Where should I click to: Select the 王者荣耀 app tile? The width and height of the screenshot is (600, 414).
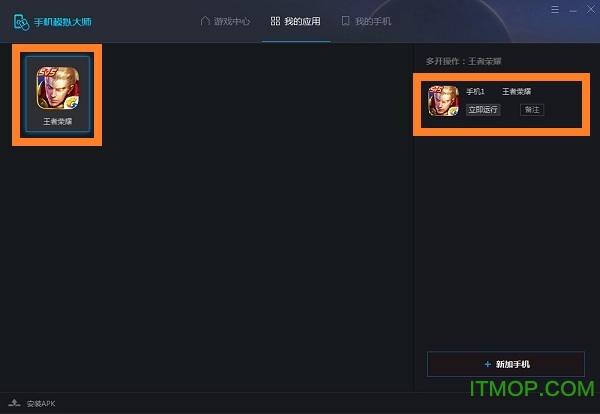click(58, 94)
